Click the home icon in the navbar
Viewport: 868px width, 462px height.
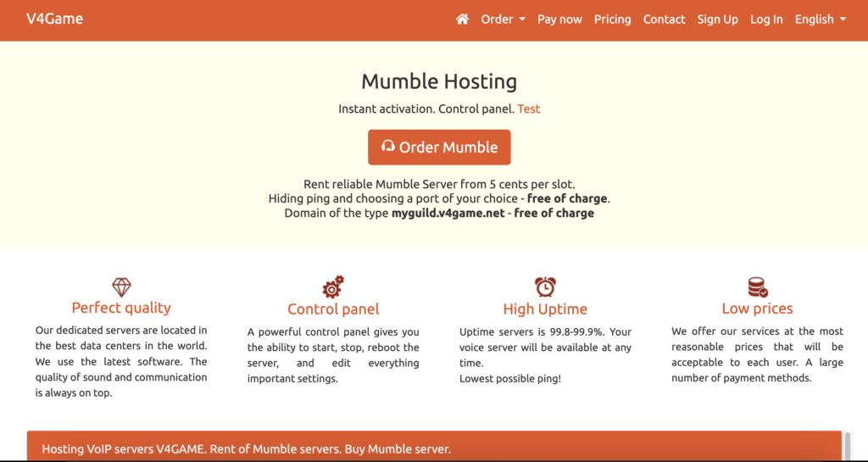[x=462, y=19]
